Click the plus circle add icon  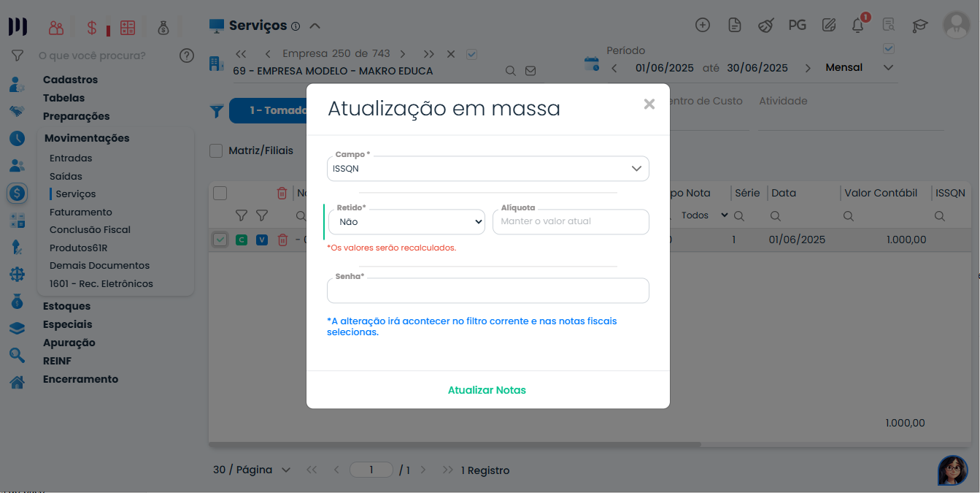click(703, 25)
